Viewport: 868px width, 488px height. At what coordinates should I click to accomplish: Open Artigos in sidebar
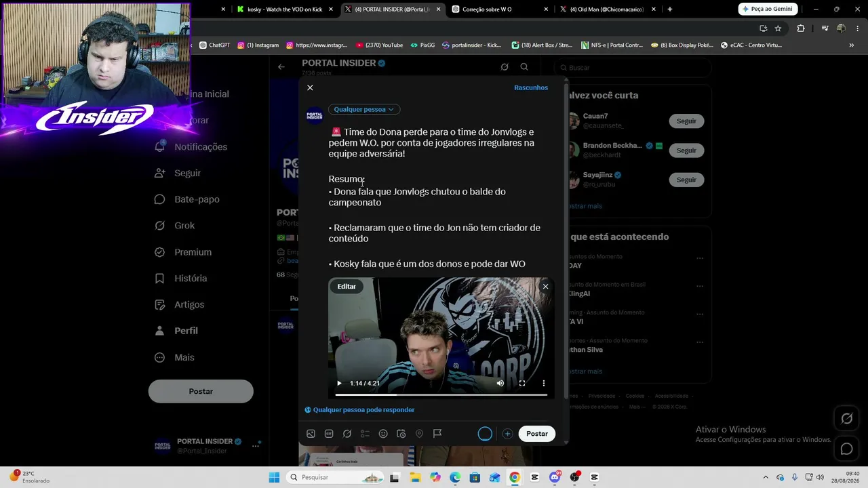tap(180, 305)
